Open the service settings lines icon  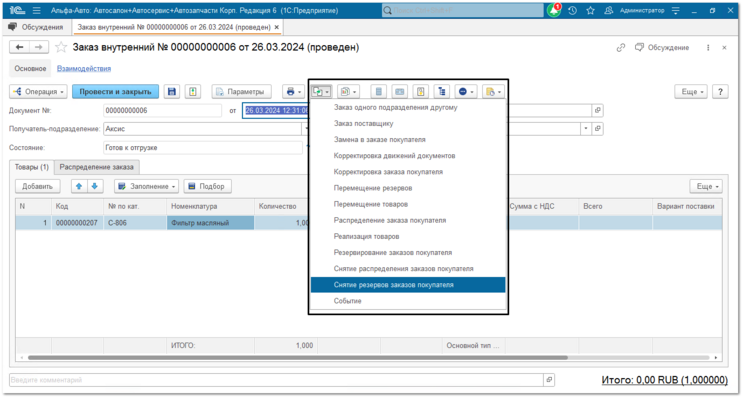pos(676,10)
